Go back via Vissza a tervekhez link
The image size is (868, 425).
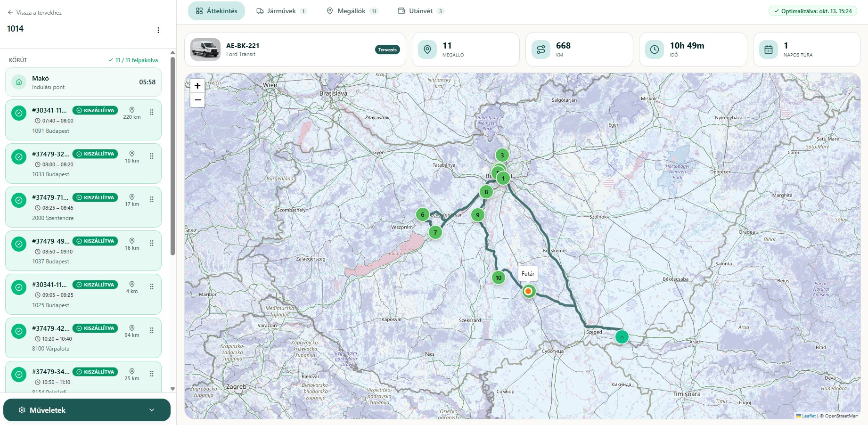[34, 13]
